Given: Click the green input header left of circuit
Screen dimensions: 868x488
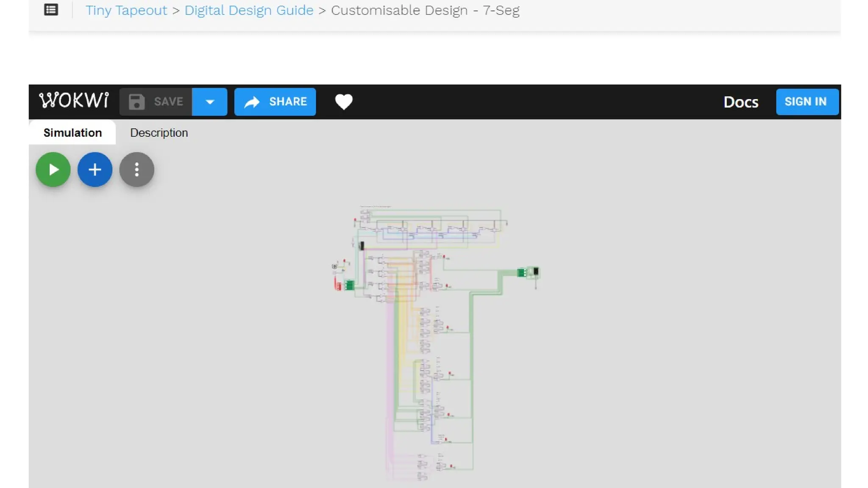Looking at the screenshot, I should click(350, 285).
